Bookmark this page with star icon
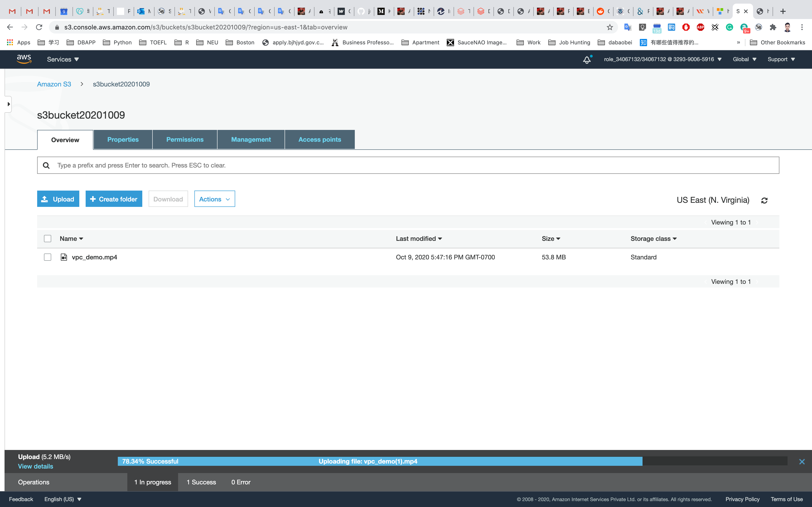Image resolution: width=812 pixels, height=507 pixels. 610,27
